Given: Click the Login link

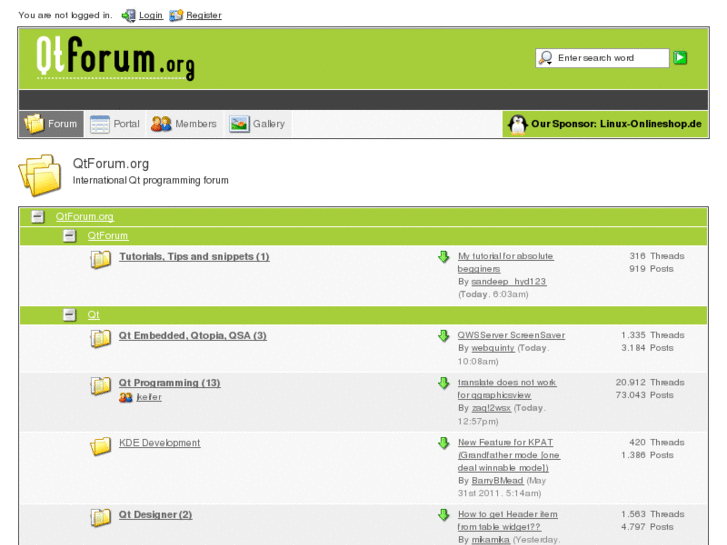Looking at the screenshot, I should 151,15.
